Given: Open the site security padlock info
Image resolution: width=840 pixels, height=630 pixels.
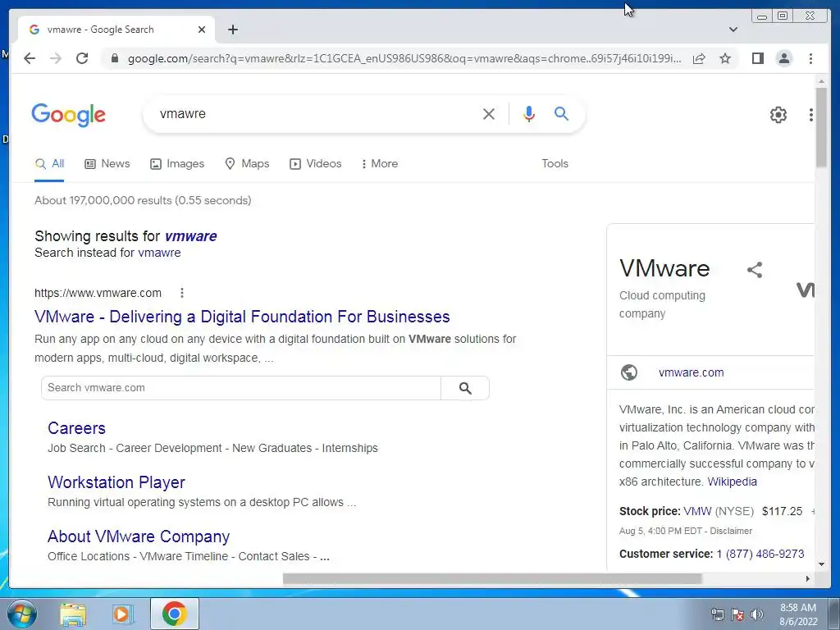Looking at the screenshot, I should (x=114, y=58).
